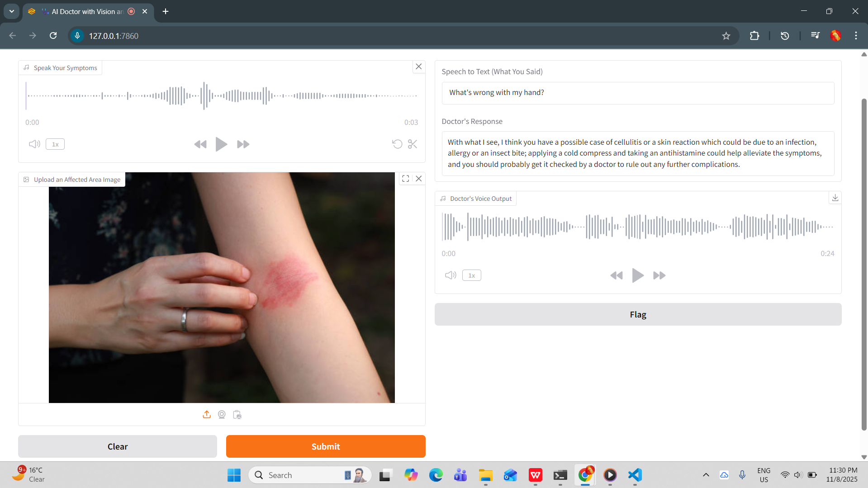
Task: Open the browser history icon
Action: (785, 36)
